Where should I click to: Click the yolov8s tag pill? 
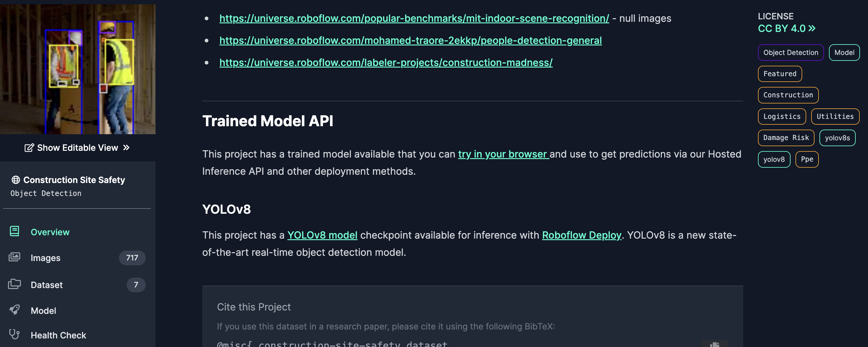click(x=838, y=138)
